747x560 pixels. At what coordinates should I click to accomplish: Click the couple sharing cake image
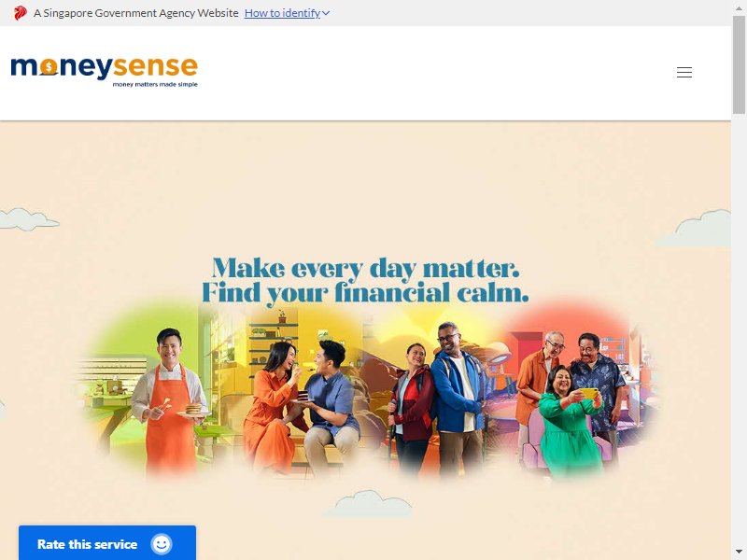pos(300,407)
